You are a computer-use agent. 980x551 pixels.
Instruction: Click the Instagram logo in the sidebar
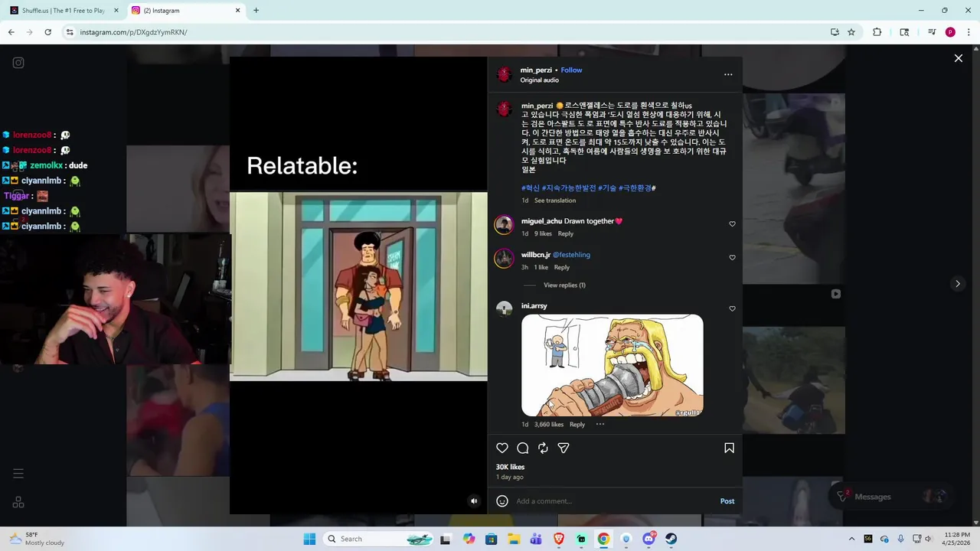click(18, 63)
